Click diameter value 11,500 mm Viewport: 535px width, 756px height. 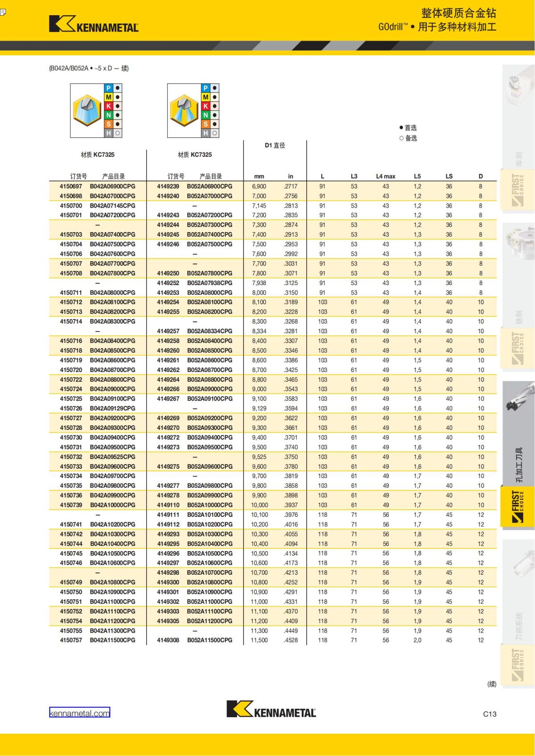coord(259,640)
